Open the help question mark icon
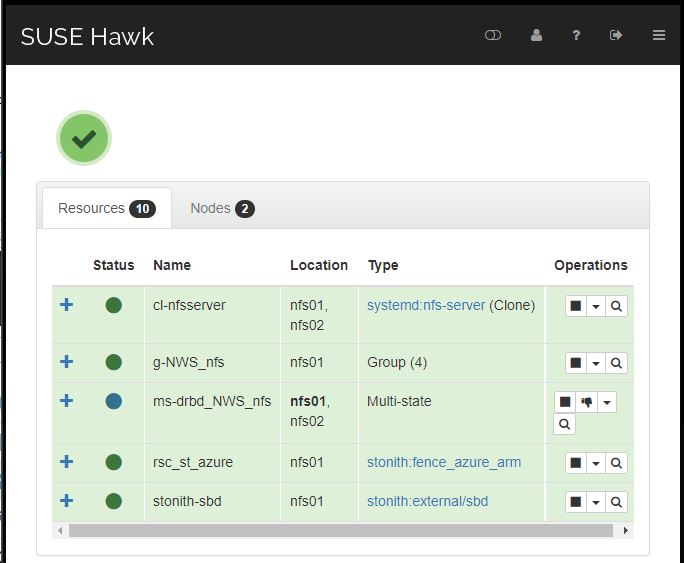 point(576,35)
